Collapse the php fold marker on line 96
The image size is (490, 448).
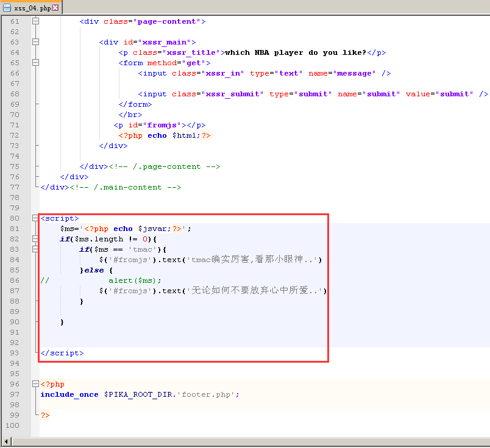[x=35, y=383]
